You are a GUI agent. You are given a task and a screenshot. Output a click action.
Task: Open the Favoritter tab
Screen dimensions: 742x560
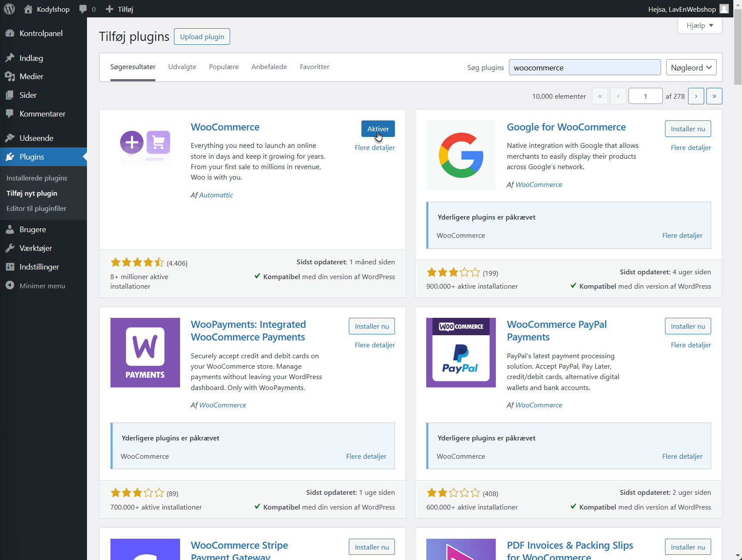(x=314, y=67)
